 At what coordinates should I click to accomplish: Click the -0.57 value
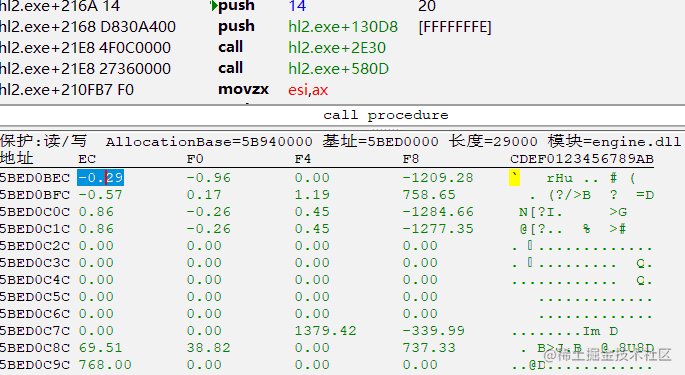(100, 195)
